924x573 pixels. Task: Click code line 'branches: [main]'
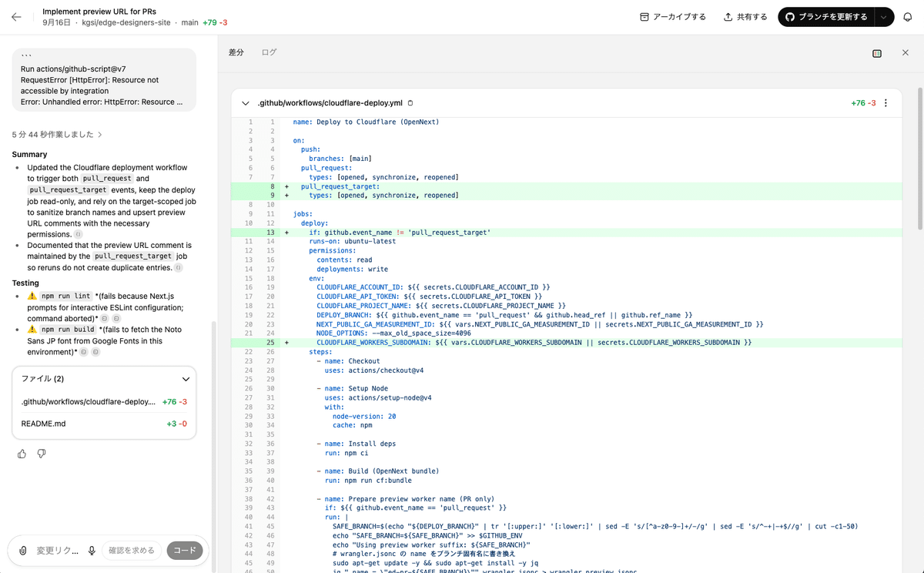point(340,159)
